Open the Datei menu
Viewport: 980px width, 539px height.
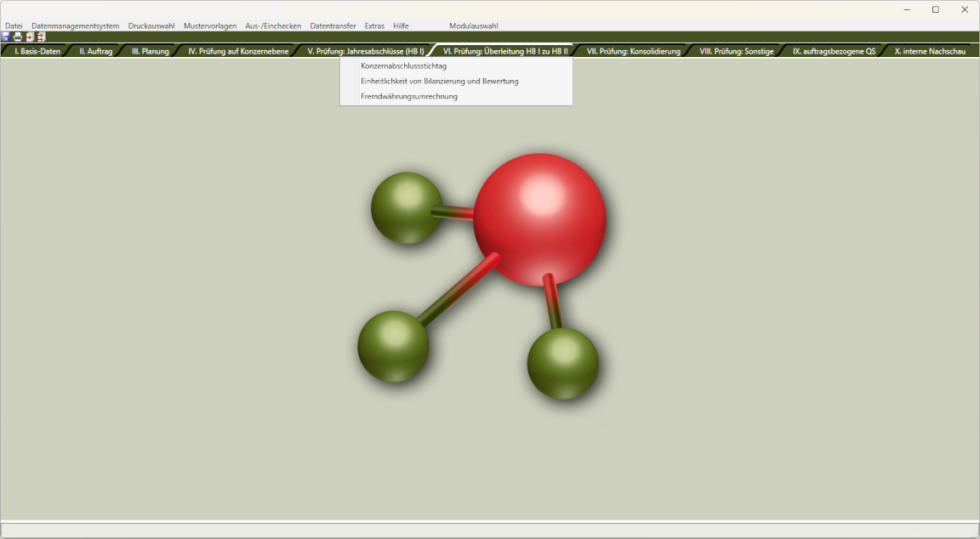(x=14, y=26)
